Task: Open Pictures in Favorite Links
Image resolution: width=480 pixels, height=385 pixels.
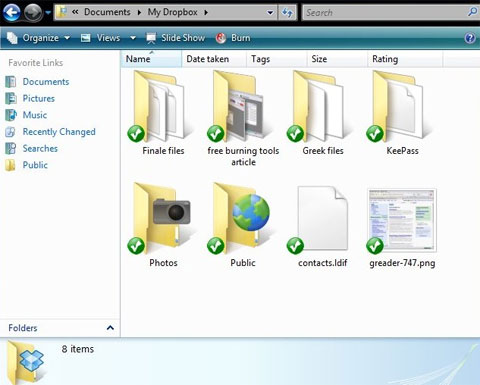Action: point(39,98)
